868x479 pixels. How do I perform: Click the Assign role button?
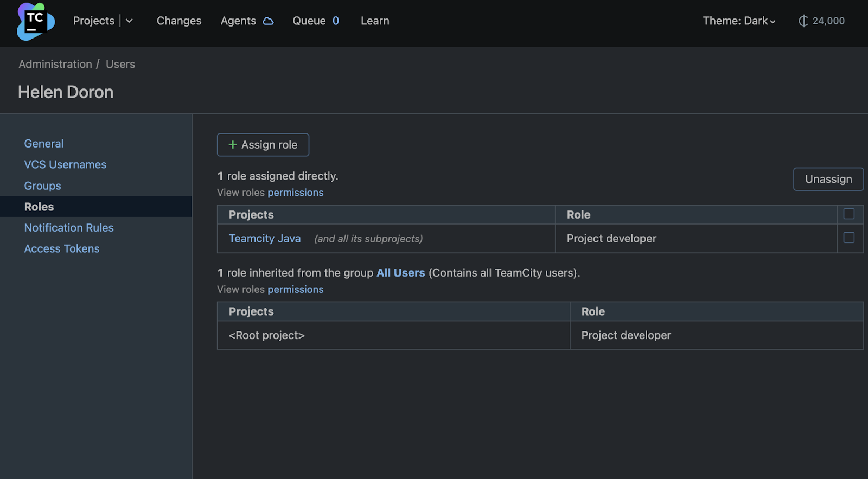click(263, 145)
